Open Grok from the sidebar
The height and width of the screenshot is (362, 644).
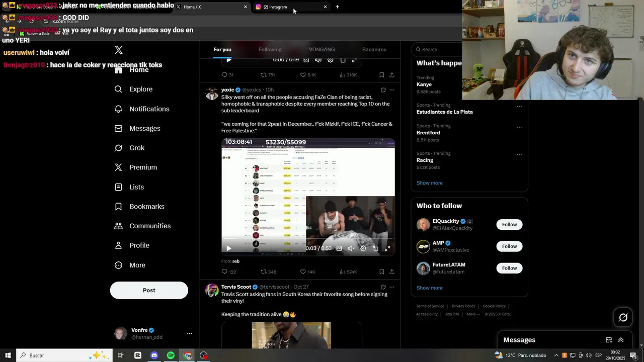click(129, 148)
